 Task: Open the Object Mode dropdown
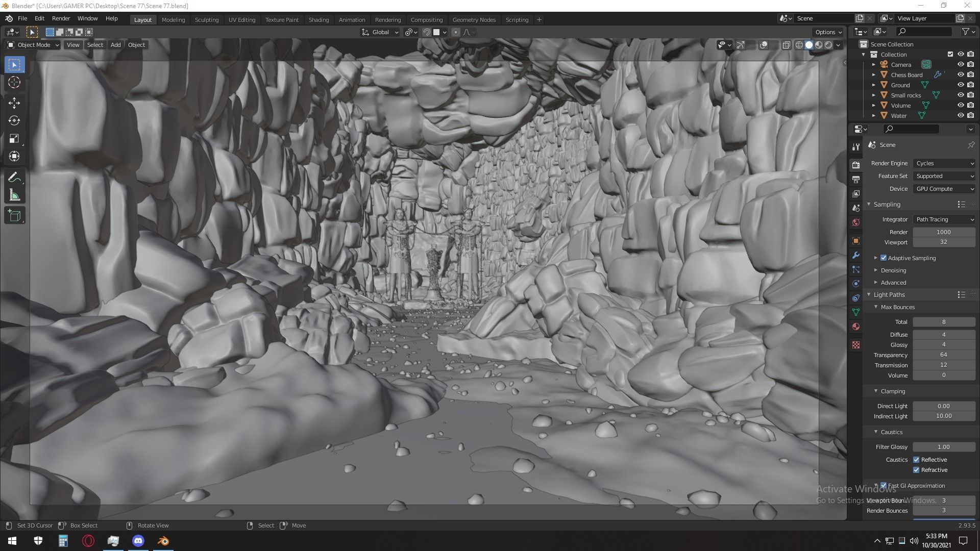point(33,45)
